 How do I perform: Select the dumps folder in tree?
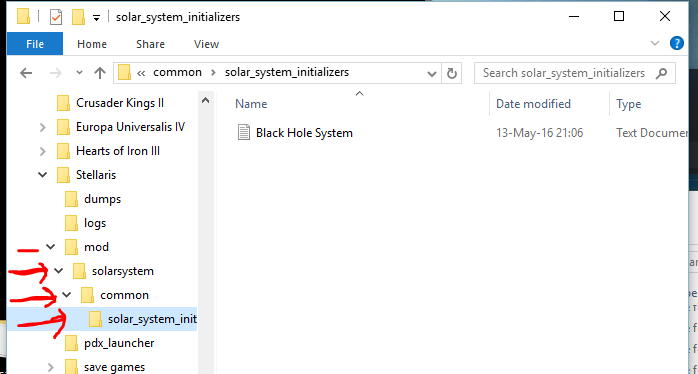(x=102, y=199)
